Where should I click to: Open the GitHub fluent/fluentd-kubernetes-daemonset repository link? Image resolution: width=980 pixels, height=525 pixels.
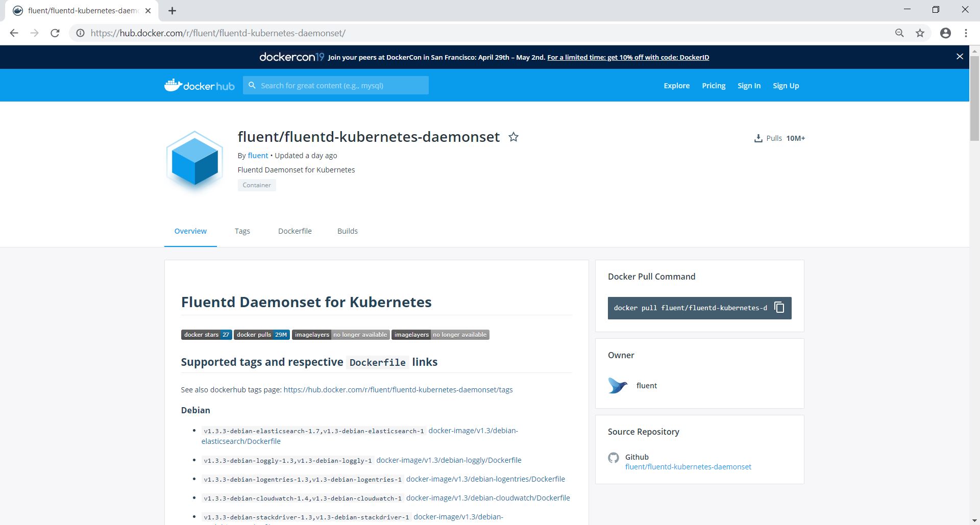688,467
